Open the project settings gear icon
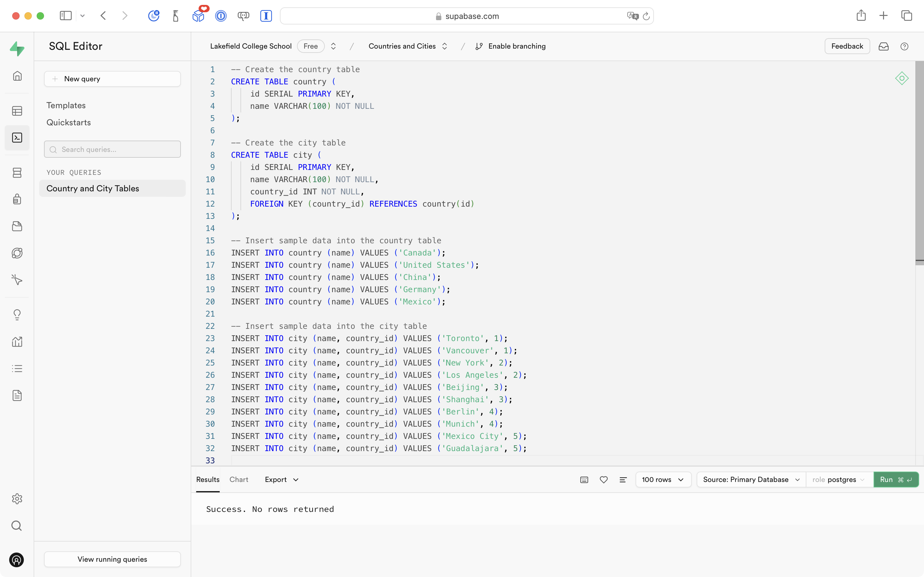 click(x=17, y=499)
